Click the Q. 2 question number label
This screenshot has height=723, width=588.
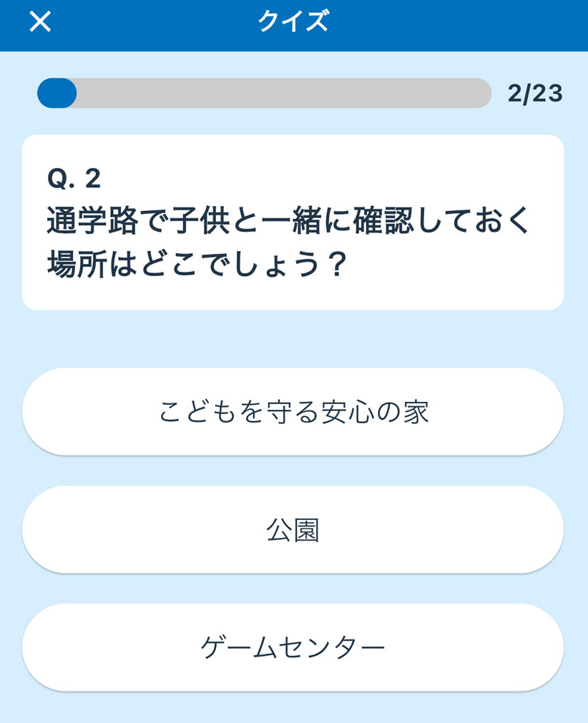(74, 179)
